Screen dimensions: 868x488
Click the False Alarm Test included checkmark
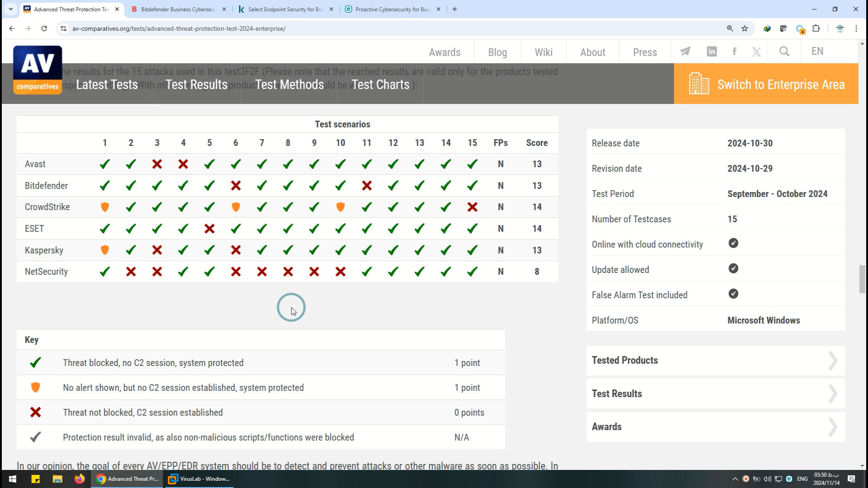click(733, 294)
